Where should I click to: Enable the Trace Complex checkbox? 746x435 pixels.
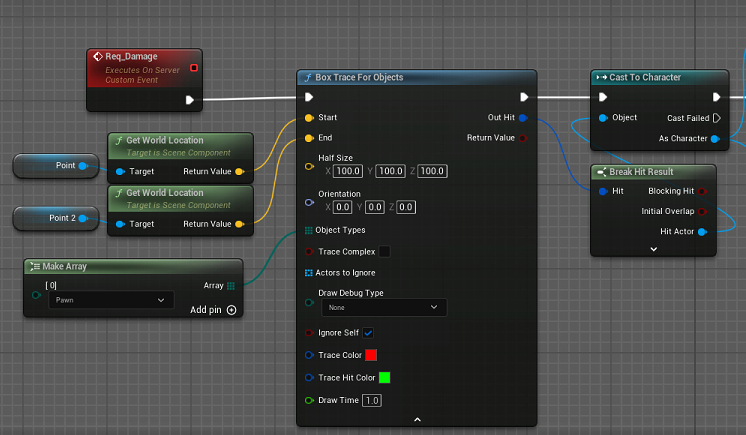tap(384, 251)
